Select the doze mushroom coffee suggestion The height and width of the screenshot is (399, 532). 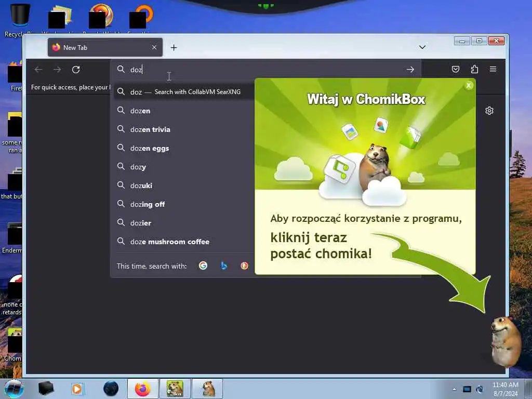tap(184, 242)
